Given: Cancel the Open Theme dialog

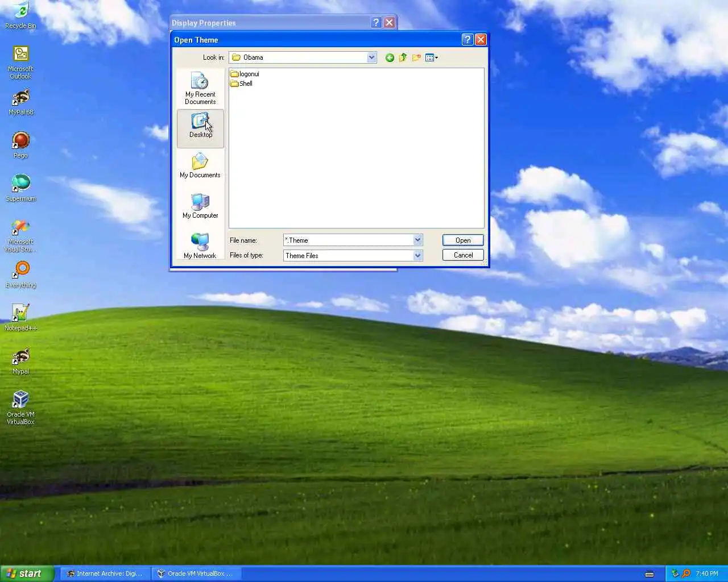Looking at the screenshot, I should (x=463, y=255).
